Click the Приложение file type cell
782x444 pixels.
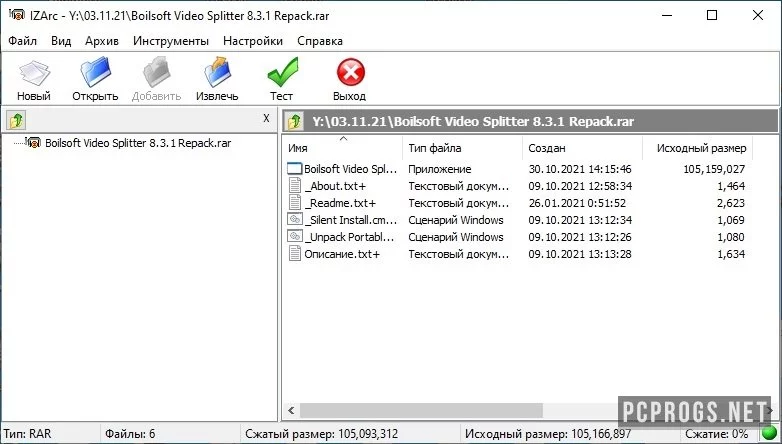click(439, 169)
